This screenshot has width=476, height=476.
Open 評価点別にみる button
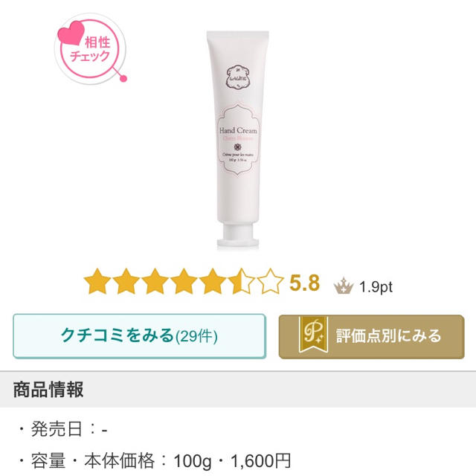(372, 337)
